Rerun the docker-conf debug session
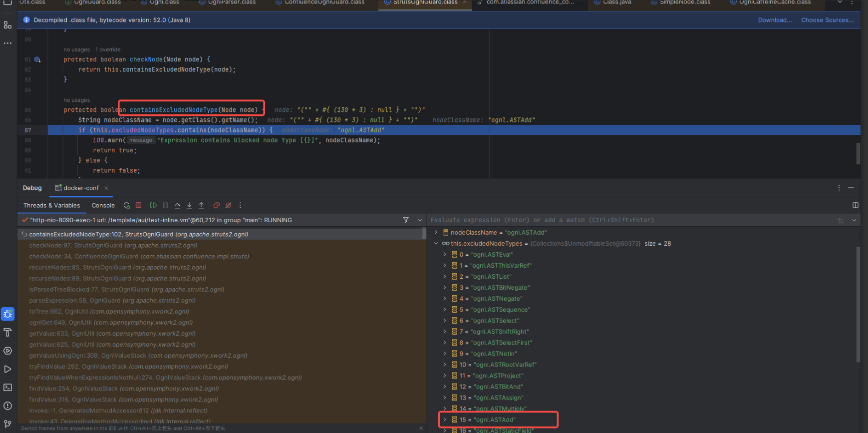The image size is (868, 433). click(127, 205)
